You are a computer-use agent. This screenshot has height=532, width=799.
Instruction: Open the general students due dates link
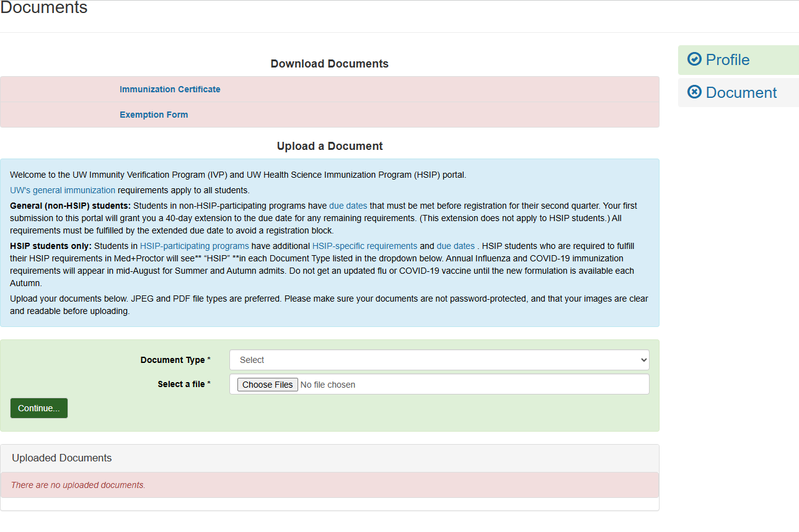pos(348,206)
